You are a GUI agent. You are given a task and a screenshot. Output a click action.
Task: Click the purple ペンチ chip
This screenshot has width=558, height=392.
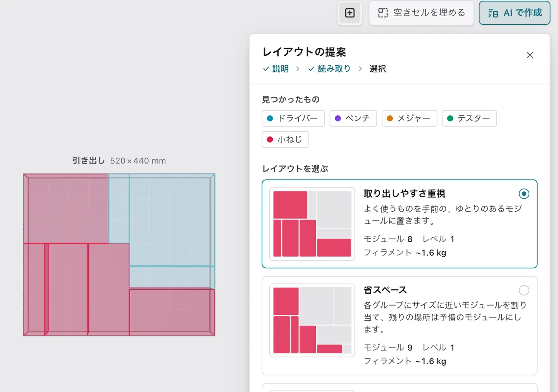point(353,118)
